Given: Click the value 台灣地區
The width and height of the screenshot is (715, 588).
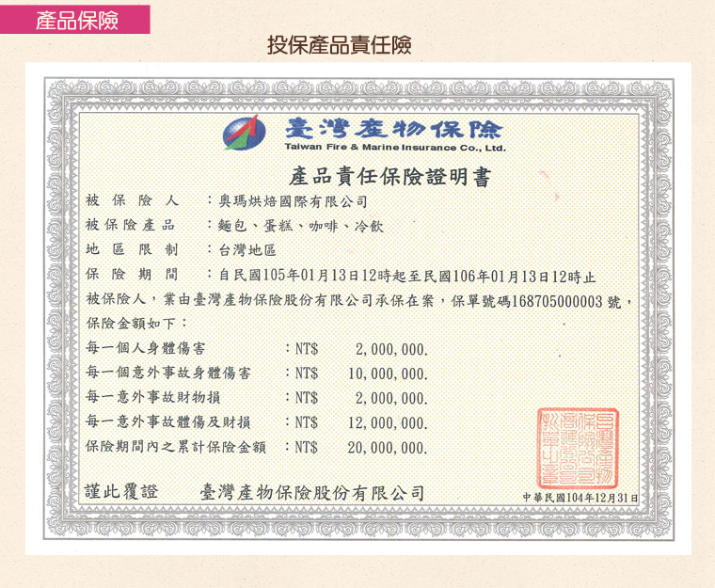Looking at the screenshot, I should (x=247, y=250).
